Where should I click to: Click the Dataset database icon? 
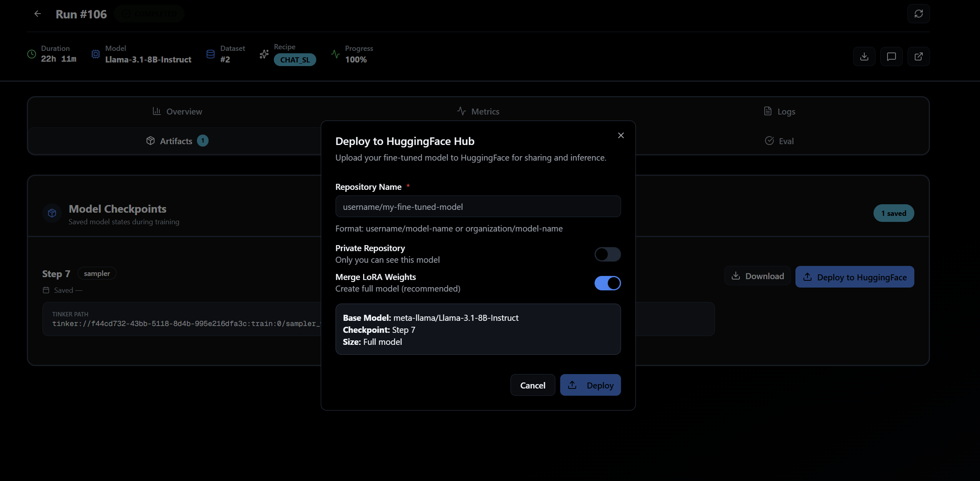pyautogui.click(x=210, y=54)
